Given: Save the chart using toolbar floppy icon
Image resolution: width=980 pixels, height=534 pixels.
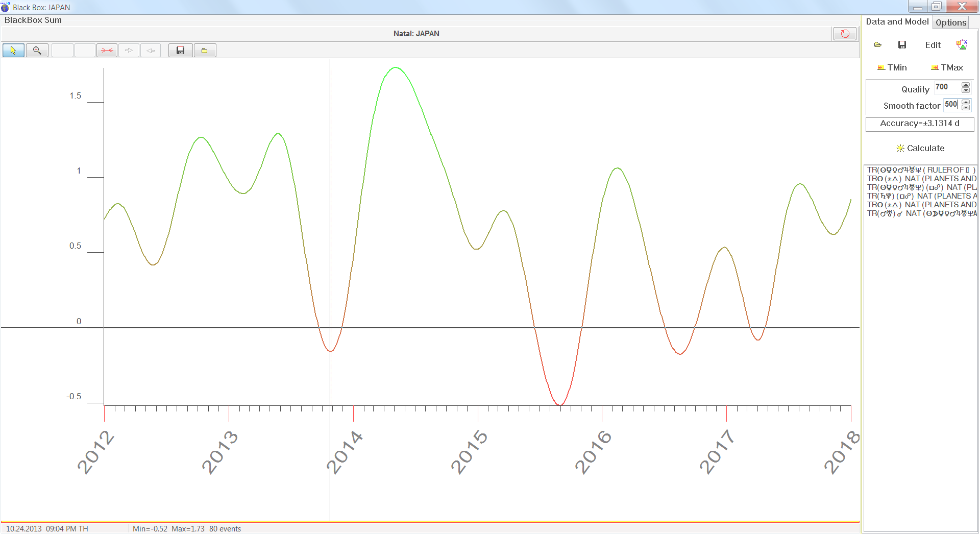Looking at the screenshot, I should pyautogui.click(x=180, y=51).
